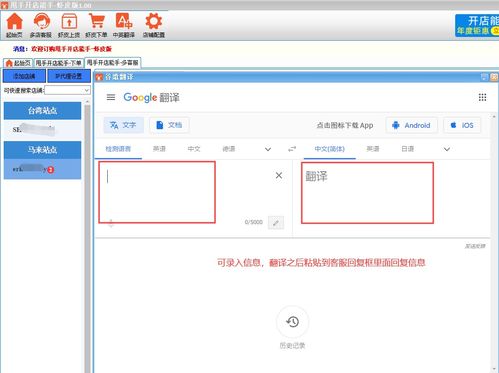The width and height of the screenshot is (499, 373).
Task: Open the 起始页 home toolbar icon
Action: click(x=14, y=26)
